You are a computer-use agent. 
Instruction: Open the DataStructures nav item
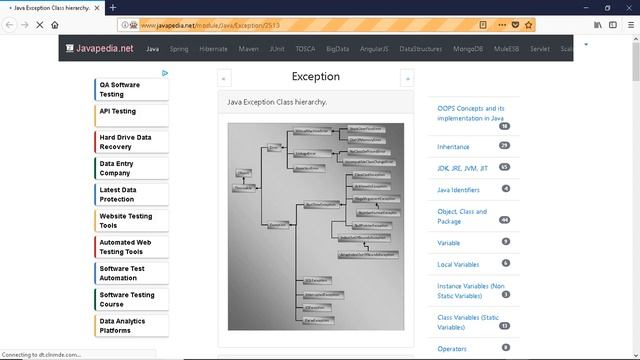tap(420, 49)
